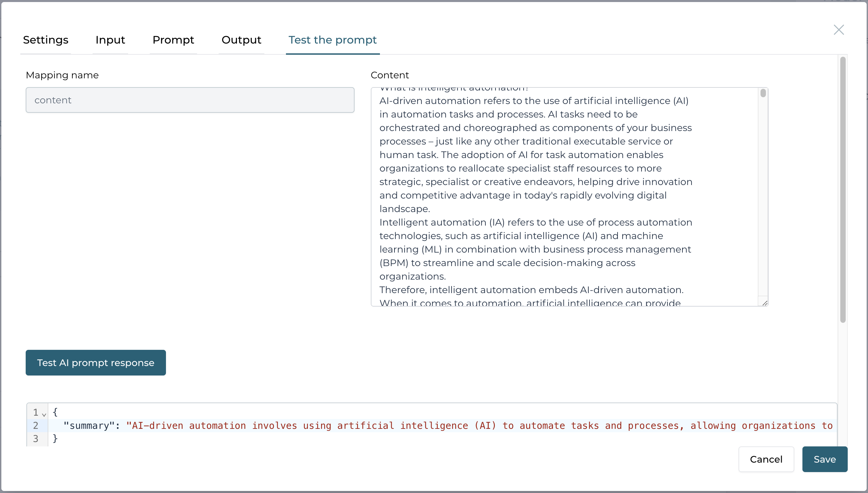Image resolution: width=868 pixels, height=493 pixels.
Task: Collapse the JSON block on line 1
Action: [x=44, y=414]
